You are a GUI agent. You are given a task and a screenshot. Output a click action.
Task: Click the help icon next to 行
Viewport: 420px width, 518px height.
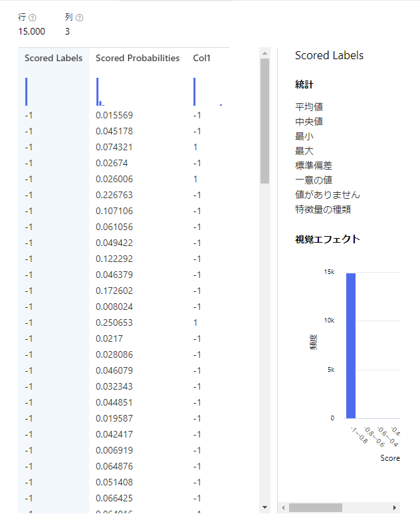click(33, 17)
